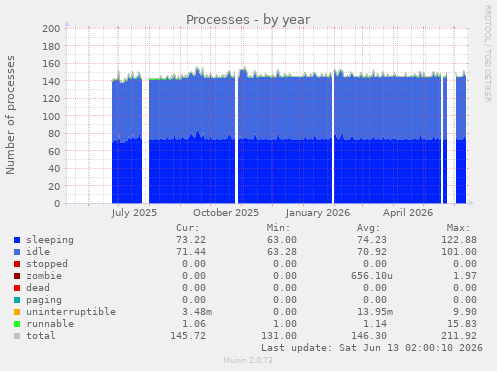Click the paging legend color swatch
Screen dimensions: 497x371
tap(17, 300)
